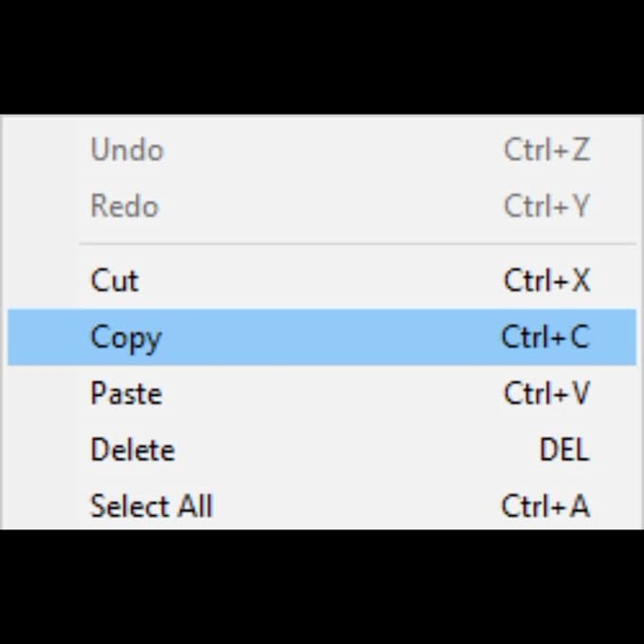
Task: Click the Delete menu item
Action: (133, 450)
